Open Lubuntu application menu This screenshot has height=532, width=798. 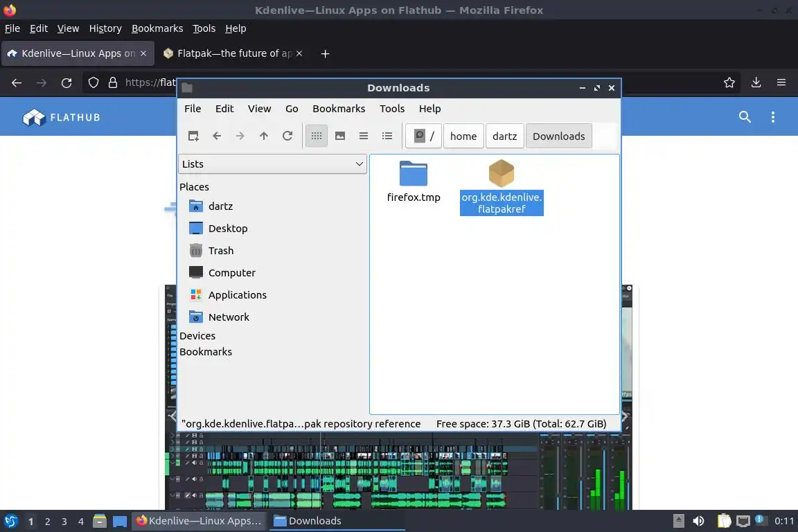click(x=11, y=522)
